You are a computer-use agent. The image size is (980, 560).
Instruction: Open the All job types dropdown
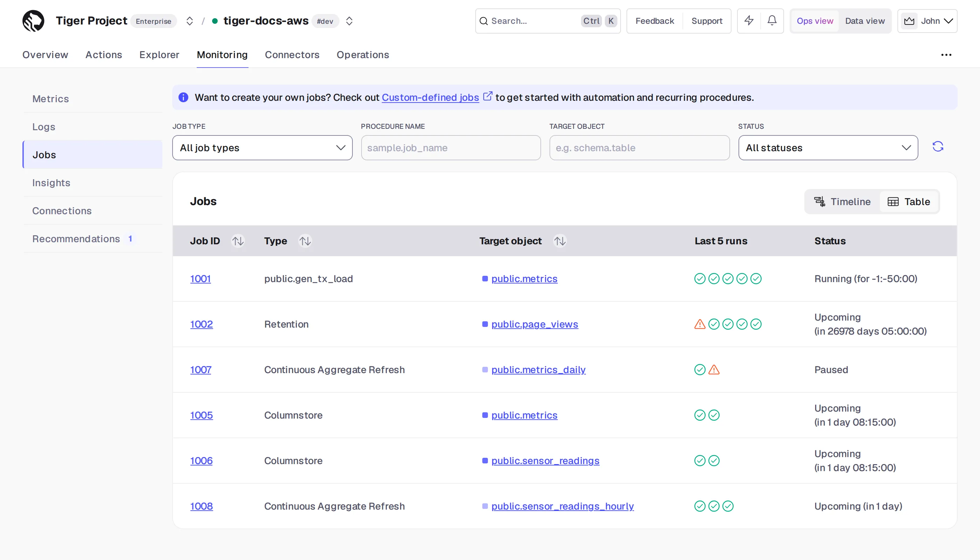point(262,148)
